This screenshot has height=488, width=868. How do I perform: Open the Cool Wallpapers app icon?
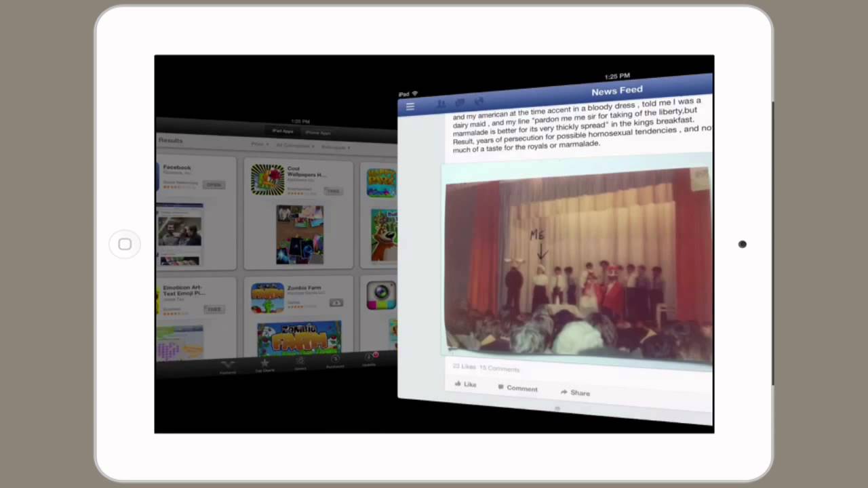[x=268, y=180]
